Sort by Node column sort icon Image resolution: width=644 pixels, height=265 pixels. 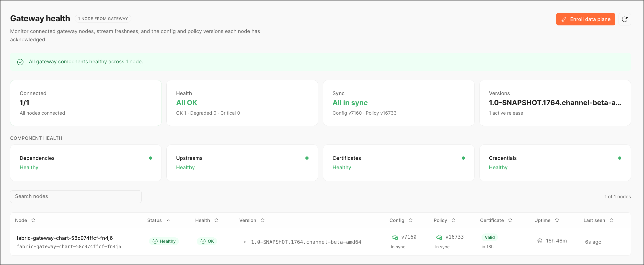pos(33,220)
